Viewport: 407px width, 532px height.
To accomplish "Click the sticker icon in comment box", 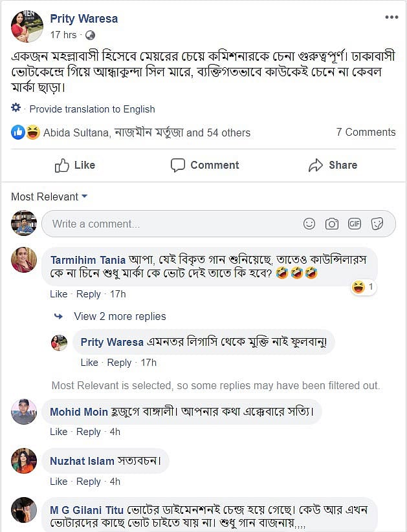I will [377, 224].
